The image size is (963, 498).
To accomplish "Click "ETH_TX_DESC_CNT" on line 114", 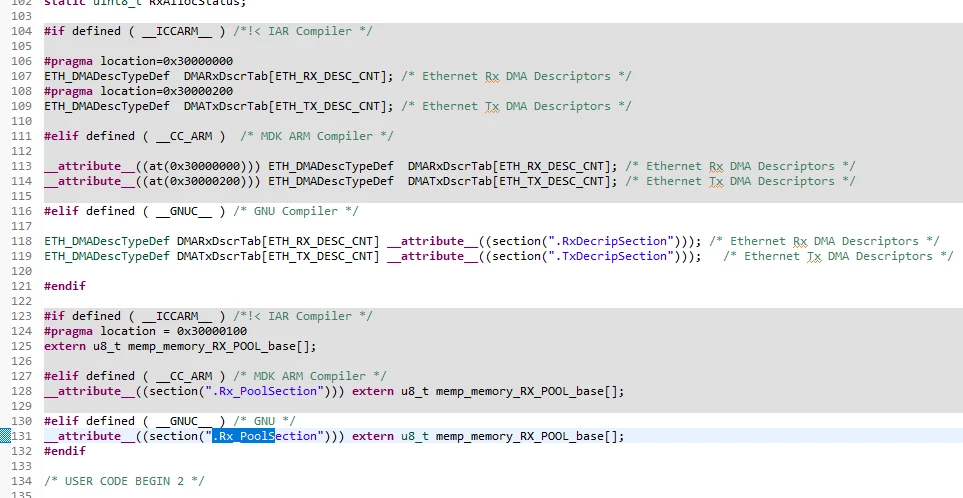I will pos(552,181).
